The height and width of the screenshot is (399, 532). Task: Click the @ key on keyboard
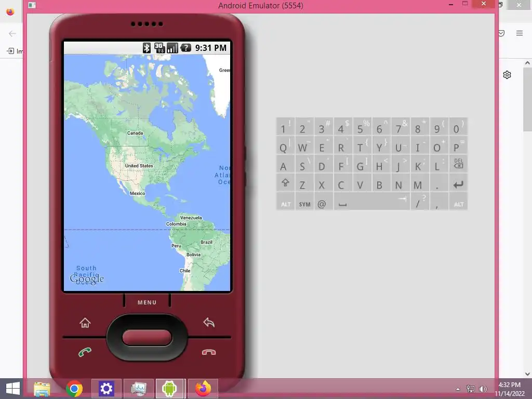pos(324,203)
